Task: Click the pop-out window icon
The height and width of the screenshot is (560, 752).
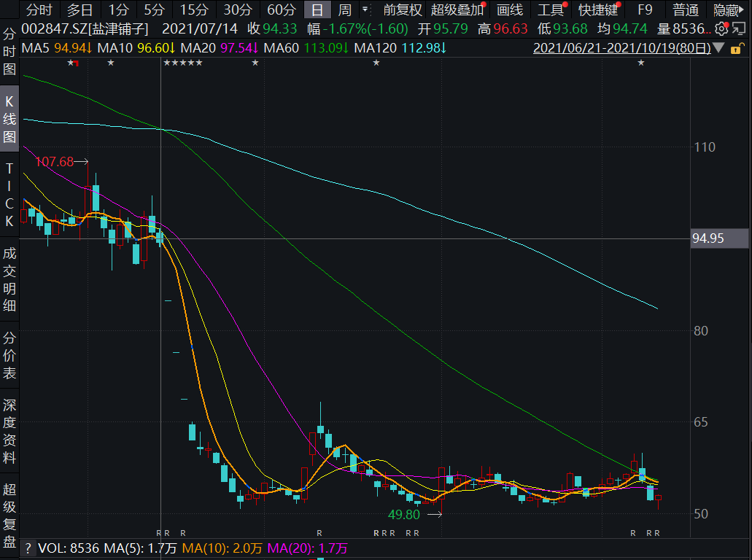Action: point(738,28)
